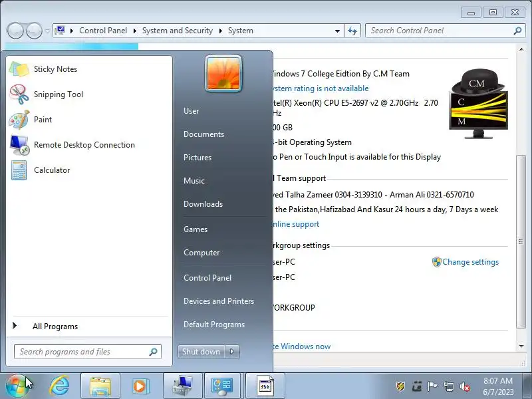Viewport: 532px width, 399px height.
Task: Click the security shield tray icon
Action: coord(401,386)
